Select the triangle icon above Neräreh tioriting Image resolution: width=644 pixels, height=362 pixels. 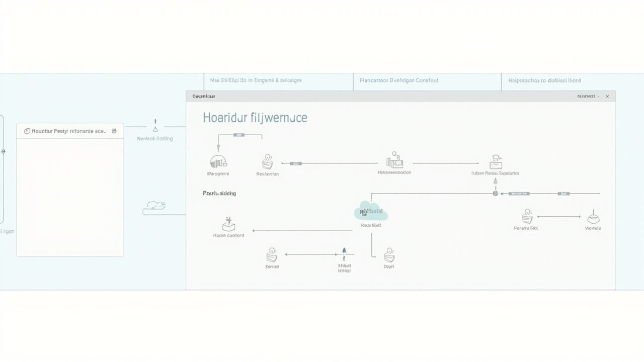[x=155, y=129]
